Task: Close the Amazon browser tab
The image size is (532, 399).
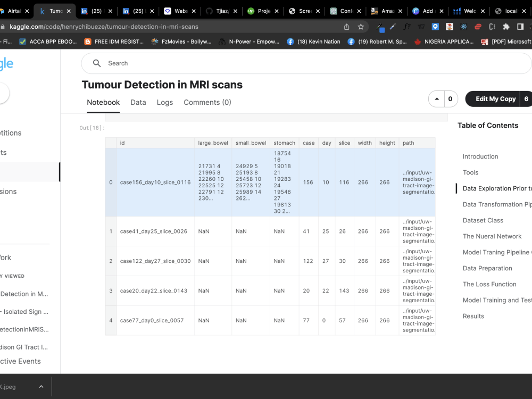Action: tap(401, 11)
